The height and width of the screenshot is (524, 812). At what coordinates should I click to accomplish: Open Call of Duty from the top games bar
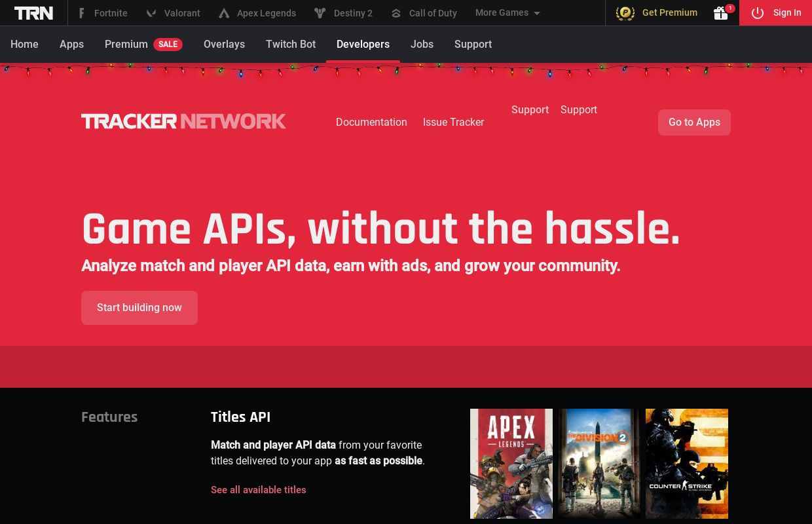(424, 13)
